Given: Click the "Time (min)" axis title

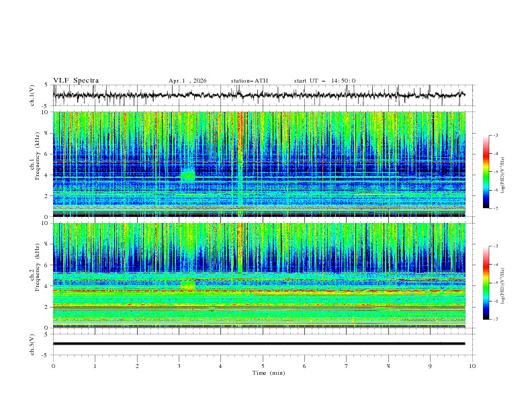Looking at the screenshot, I should tap(269, 373).
